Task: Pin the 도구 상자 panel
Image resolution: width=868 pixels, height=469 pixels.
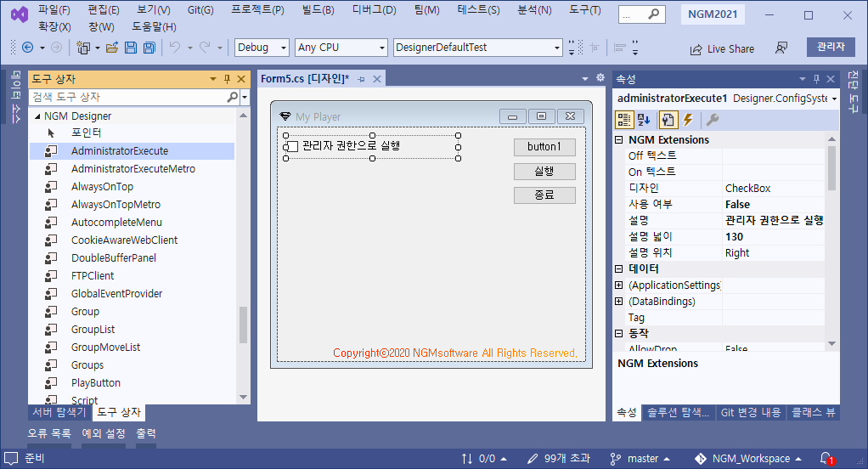Action: tap(227, 79)
